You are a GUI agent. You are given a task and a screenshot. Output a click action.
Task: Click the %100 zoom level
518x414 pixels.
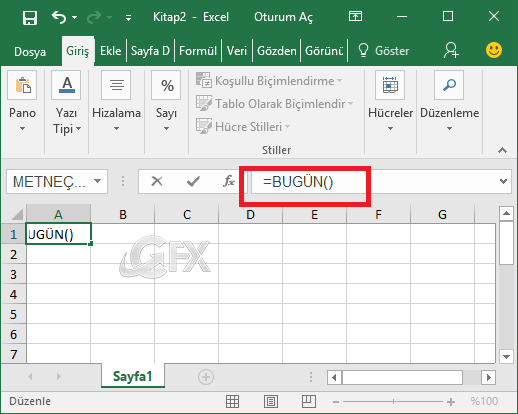(484, 401)
